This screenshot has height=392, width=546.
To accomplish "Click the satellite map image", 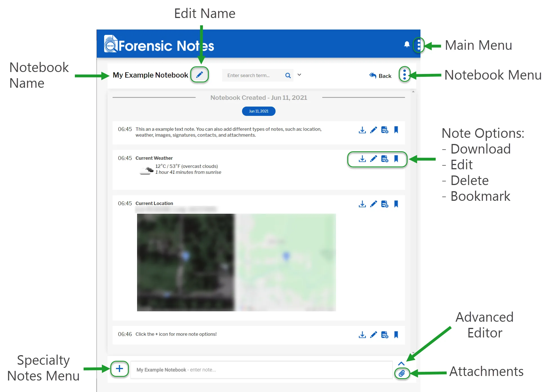I will pyautogui.click(x=186, y=262).
